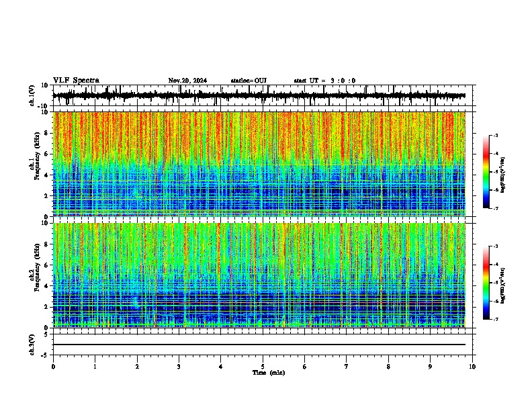Screen dimensions: 532x411
Task: Click the ch.1 waveform trace panel
Action: tap(263, 95)
